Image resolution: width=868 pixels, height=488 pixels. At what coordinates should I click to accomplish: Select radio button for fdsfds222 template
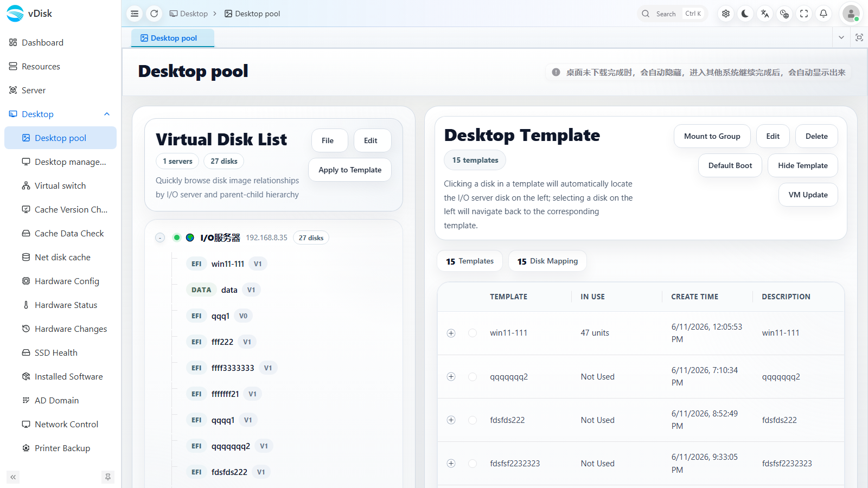coord(473,420)
